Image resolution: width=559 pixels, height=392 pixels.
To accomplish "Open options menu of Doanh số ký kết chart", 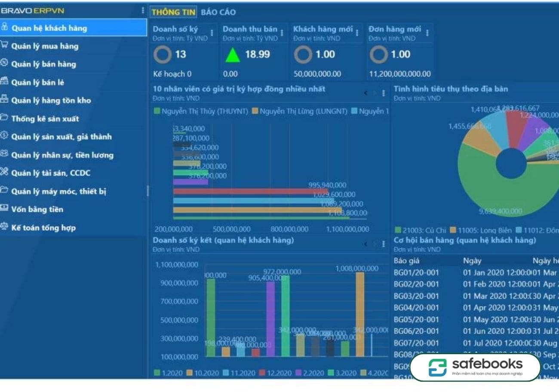I will (x=383, y=244).
